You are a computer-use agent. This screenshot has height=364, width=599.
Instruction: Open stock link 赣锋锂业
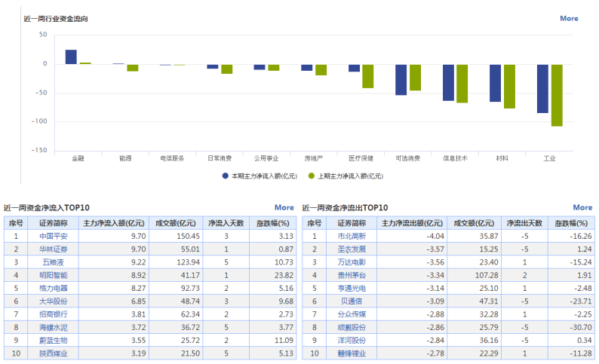[x=352, y=353]
